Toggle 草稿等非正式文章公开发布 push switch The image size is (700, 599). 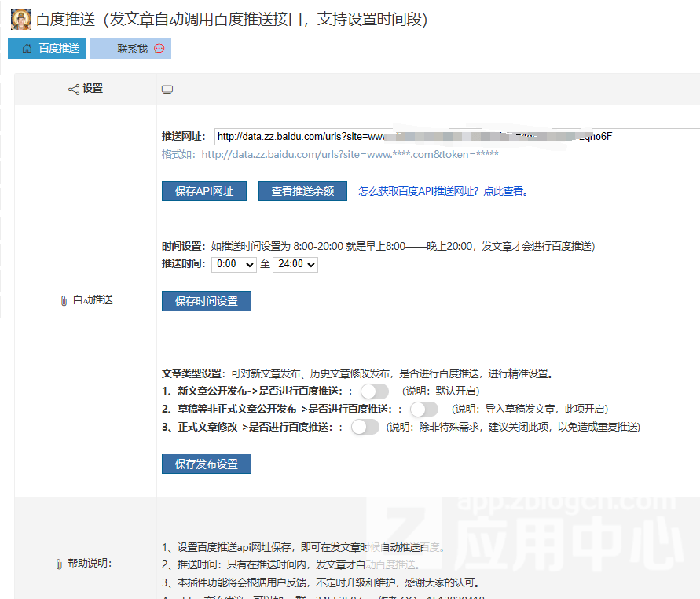pos(424,410)
